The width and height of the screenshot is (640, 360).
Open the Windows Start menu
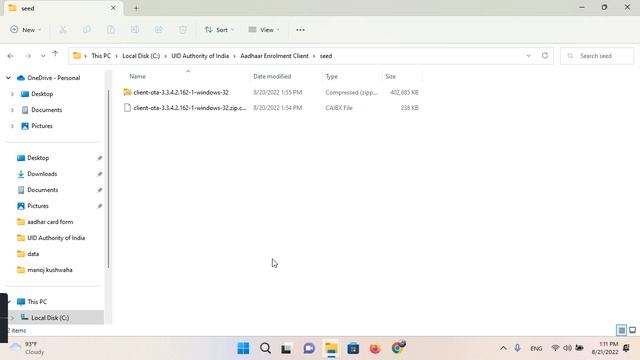(243, 348)
